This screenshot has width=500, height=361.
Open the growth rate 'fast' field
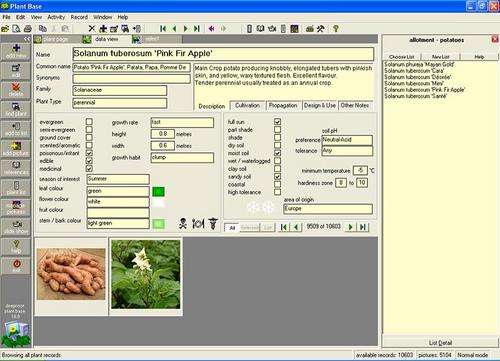point(182,122)
